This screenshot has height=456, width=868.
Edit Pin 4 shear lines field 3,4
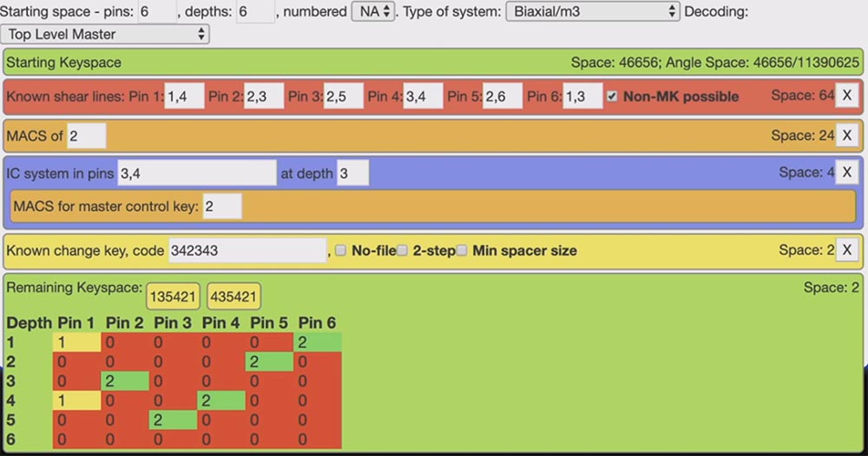click(x=423, y=96)
